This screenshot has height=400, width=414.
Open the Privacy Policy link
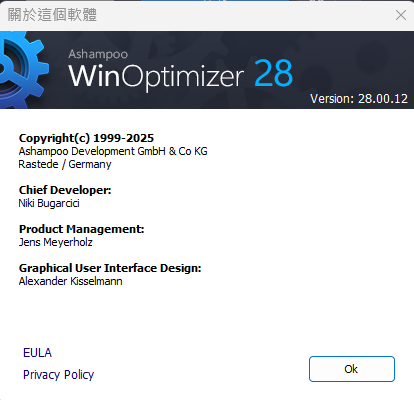(58, 375)
